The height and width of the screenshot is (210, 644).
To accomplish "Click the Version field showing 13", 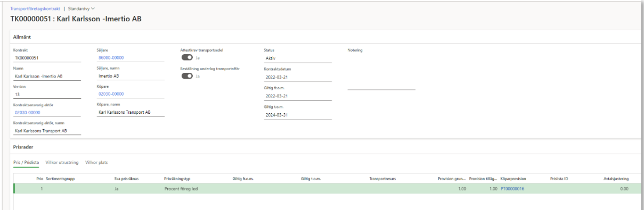I will (47, 94).
